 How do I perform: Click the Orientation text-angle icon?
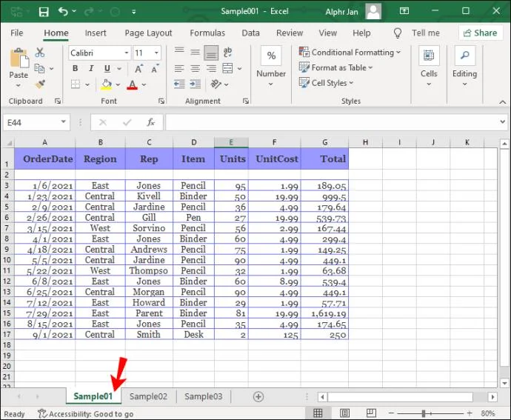pyautogui.click(x=216, y=84)
